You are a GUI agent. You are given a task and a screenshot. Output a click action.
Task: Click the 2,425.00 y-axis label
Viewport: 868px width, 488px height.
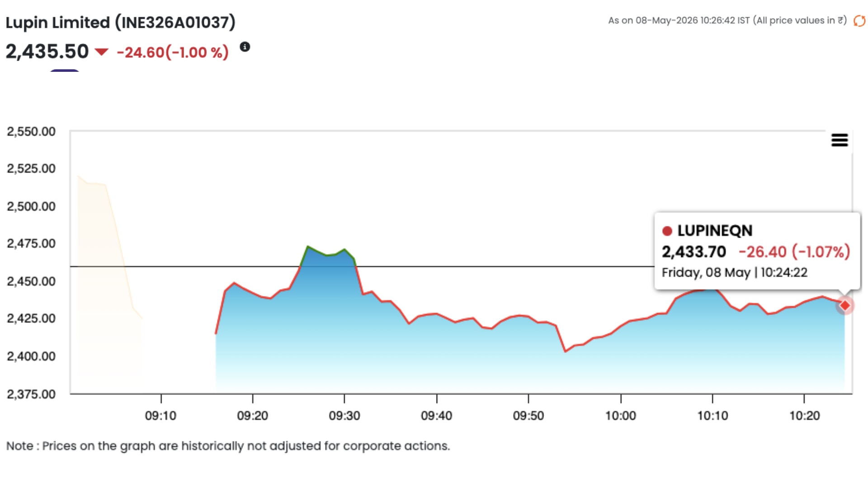click(31, 319)
